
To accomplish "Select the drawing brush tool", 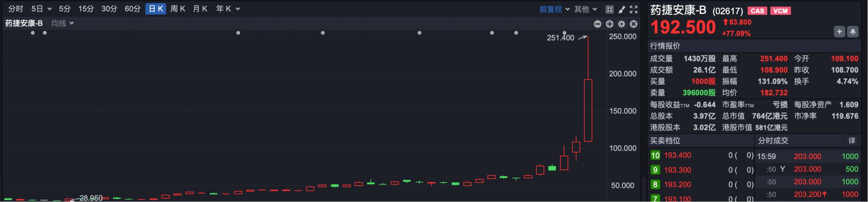I will pos(621,9).
